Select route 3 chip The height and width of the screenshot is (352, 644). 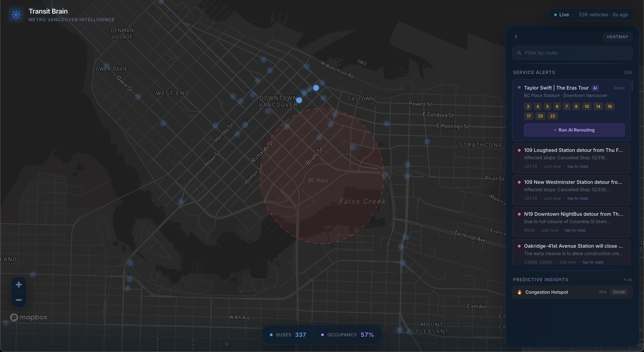tap(528, 106)
